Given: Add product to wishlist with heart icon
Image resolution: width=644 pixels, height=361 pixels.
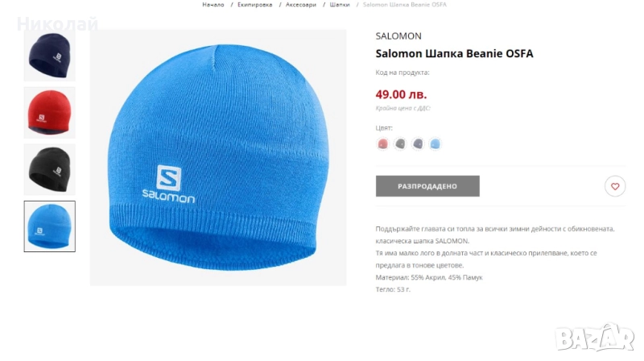Looking at the screenshot, I should pyautogui.click(x=614, y=186).
